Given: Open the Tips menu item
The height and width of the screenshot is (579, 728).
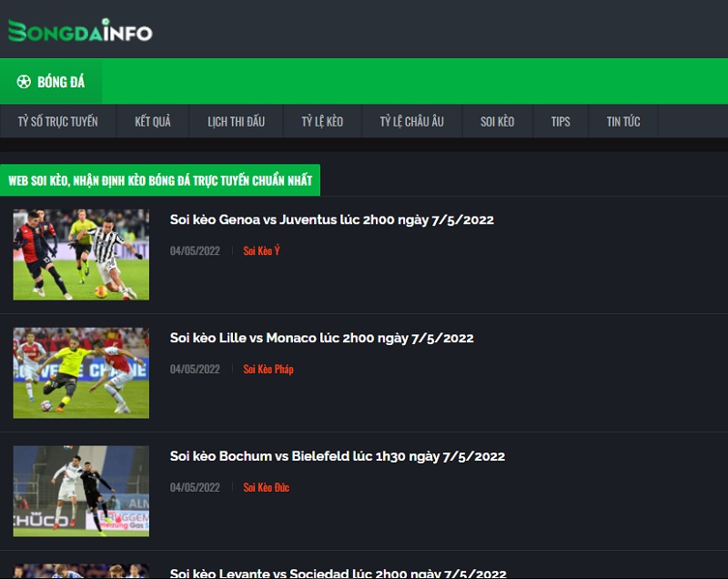Looking at the screenshot, I should point(561,122).
